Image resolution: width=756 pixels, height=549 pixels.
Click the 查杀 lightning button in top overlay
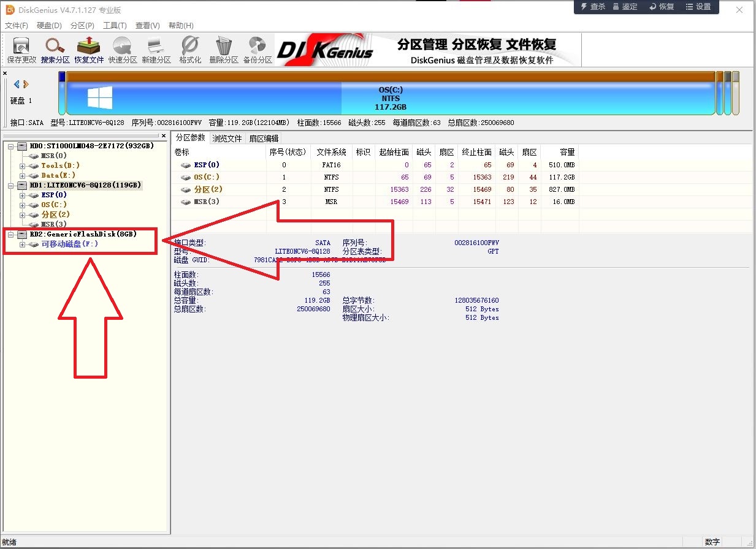click(593, 7)
